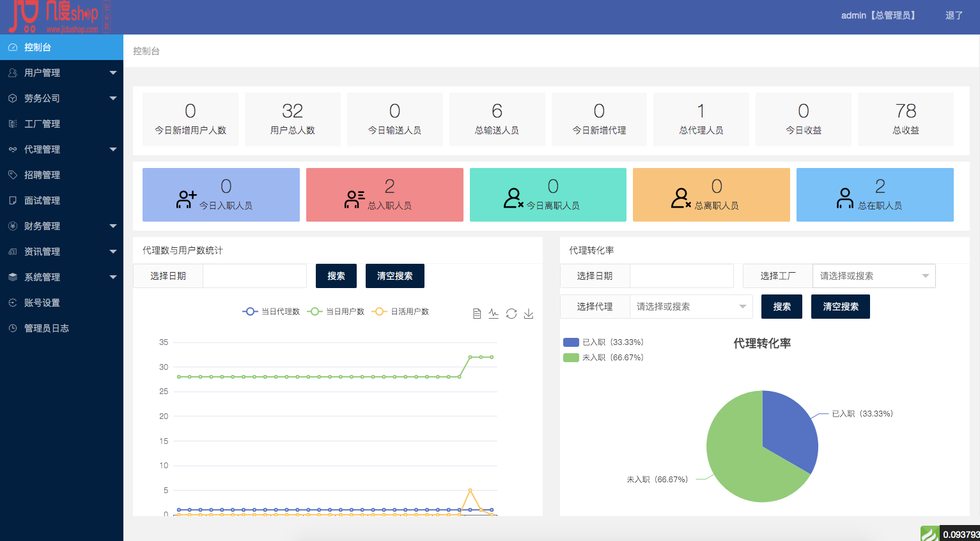Viewport: 980px width, 541px height.
Task: Click the green status icon in bottom-right corner
Action: (930, 533)
